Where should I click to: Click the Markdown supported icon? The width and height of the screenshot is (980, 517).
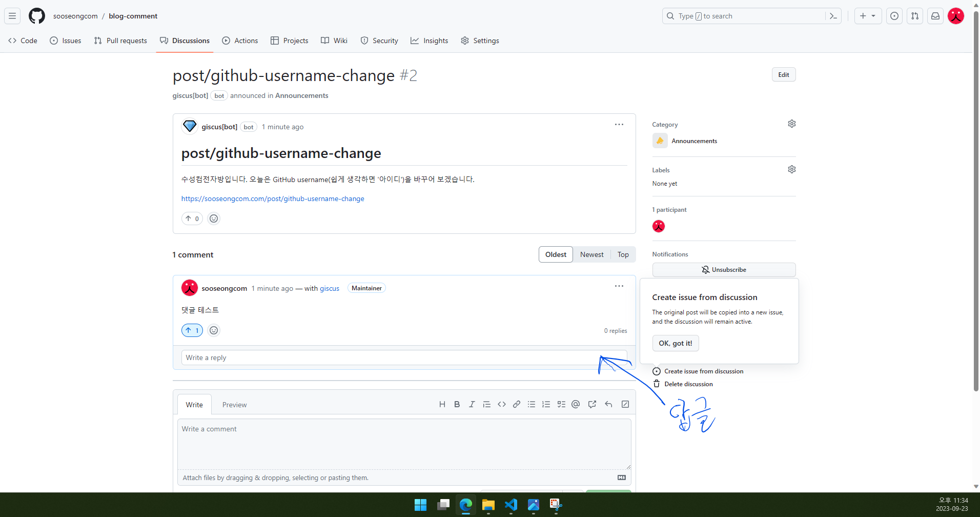622,478
